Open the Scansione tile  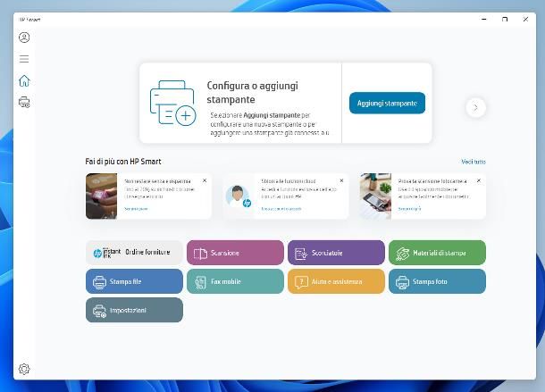[x=235, y=253]
